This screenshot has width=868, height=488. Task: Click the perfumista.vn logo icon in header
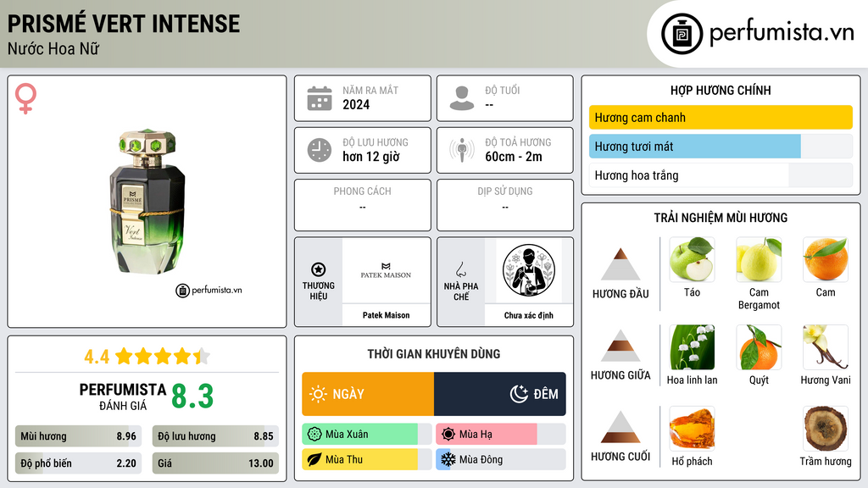click(682, 34)
